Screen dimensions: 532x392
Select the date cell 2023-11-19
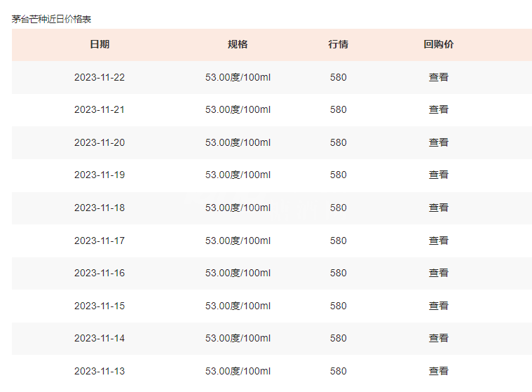[100, 175]
